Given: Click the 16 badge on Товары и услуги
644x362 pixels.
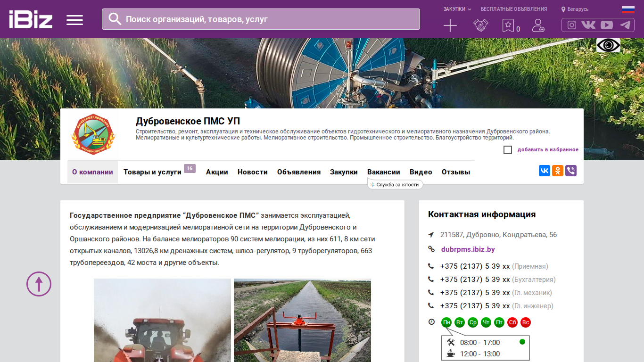Looking at the screenshot, I should pos(190,169).
